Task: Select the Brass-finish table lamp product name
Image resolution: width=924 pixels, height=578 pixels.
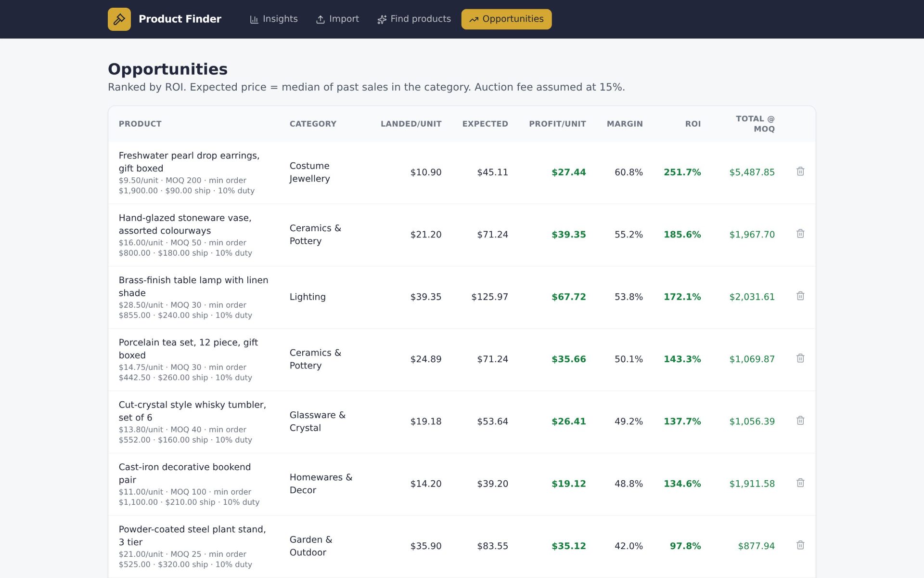Action: (x=193, y=287)
